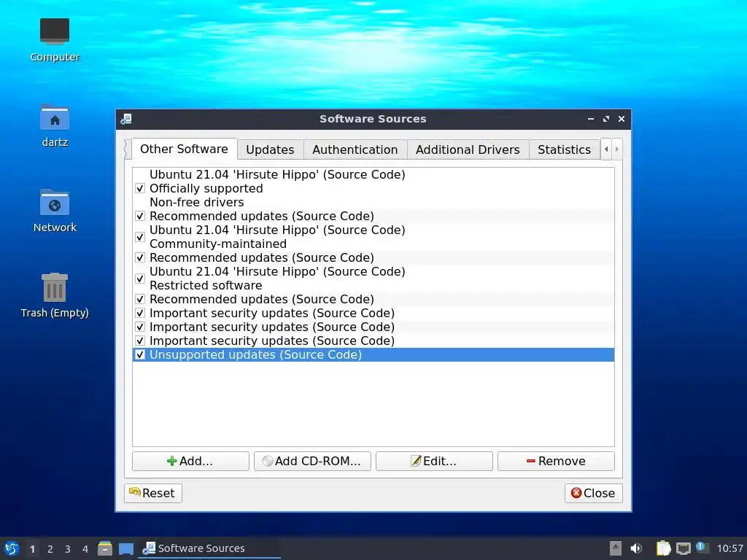Image resolution: width=747 pixels, height=560 pixels.
Task: Select the Trash (Empty) desktop icon
Action: (55, 295)
